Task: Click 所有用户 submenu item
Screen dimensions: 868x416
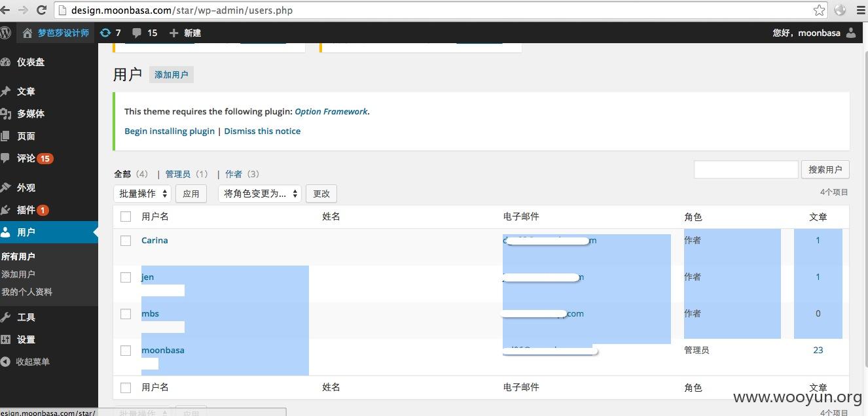Action: (18, 256)
